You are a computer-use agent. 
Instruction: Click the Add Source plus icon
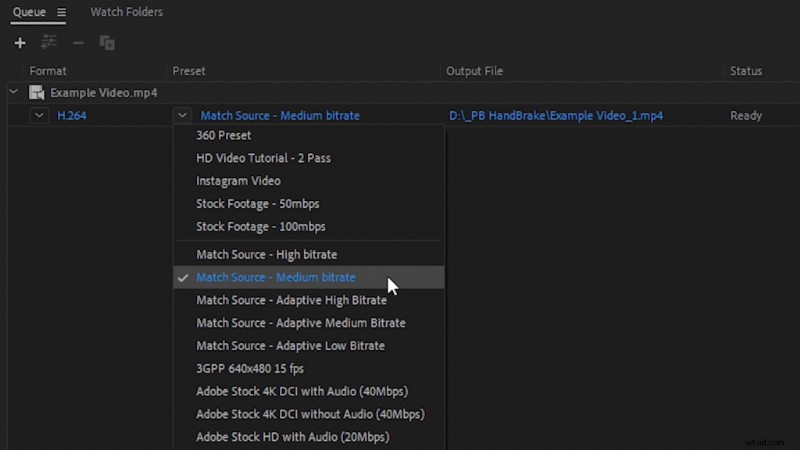pyautogui.click(x=20, y=43)
